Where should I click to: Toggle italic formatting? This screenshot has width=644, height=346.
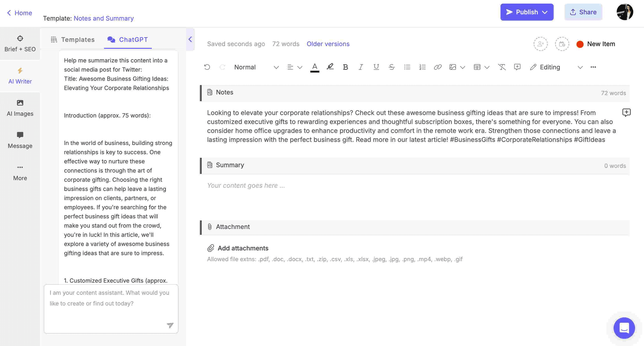[360, 67]
